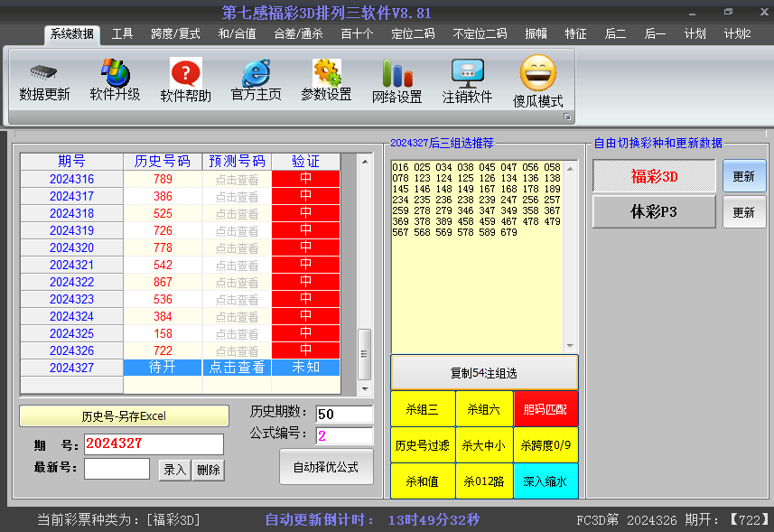Open the 后二 tab
This screenshot has height=532, width=774.
pyautogui.click(x=615, y=34)
